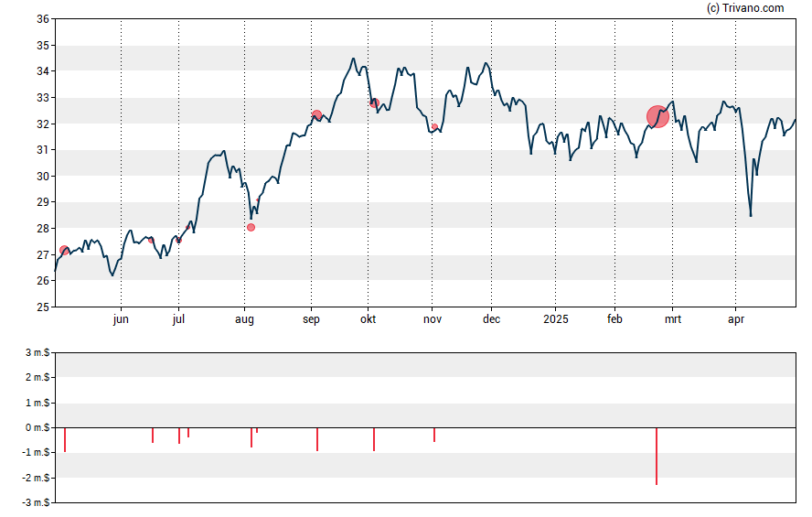
Task: Click the '29' price axis value
Action: pos(43,202)
